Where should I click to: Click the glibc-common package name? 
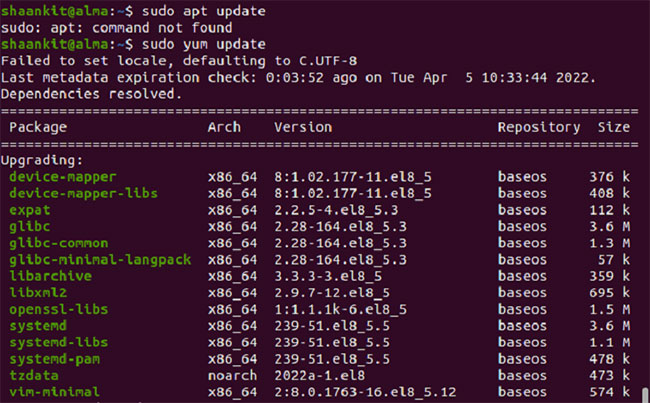point(58,243)
